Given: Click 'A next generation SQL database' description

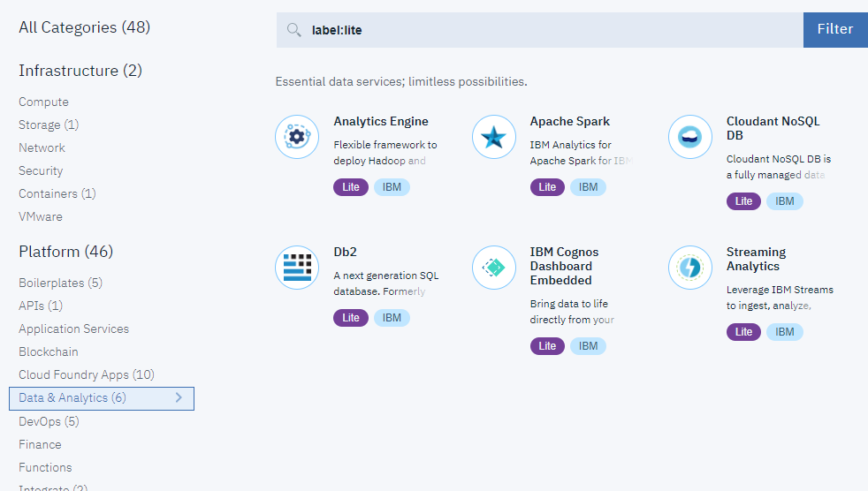Looking at the screenshot, I should click(x=386, y=283).
